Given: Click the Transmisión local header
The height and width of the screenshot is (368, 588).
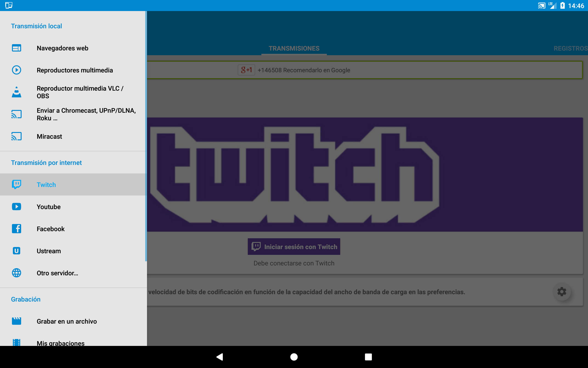Looking at the screenshot, I should pos(37,26).
